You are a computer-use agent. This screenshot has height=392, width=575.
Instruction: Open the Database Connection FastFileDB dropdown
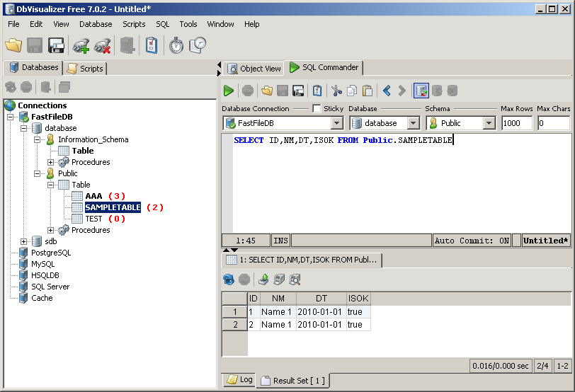[336, 123]
